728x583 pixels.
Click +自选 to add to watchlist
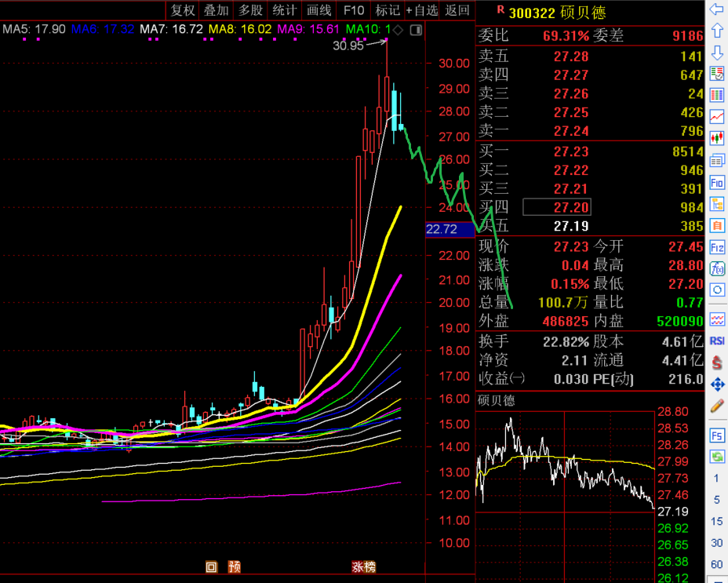point(422,10)
